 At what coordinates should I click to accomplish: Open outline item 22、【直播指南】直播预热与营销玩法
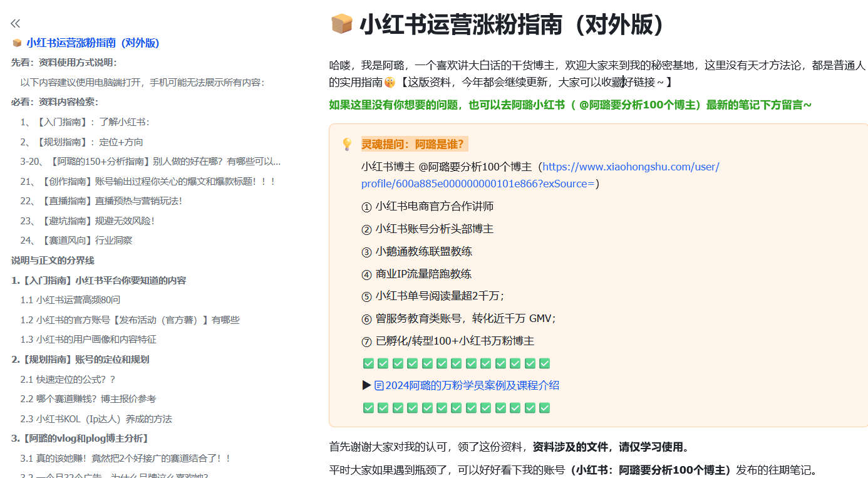click(x=101, y=201)
